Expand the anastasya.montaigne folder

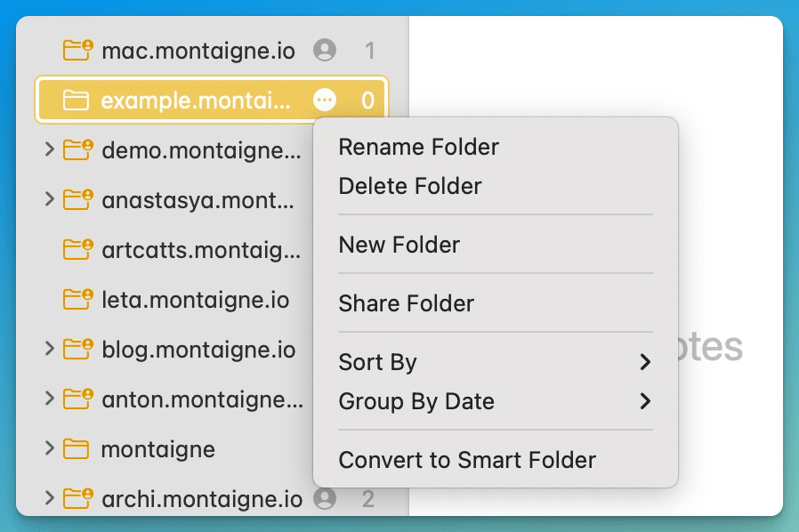[50, 200]
